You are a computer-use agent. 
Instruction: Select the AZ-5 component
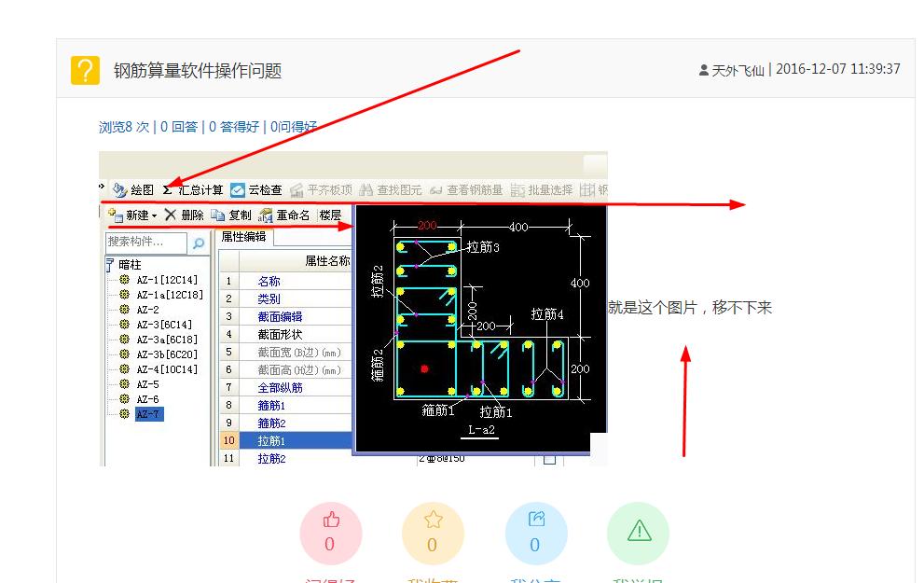point(148,383)
